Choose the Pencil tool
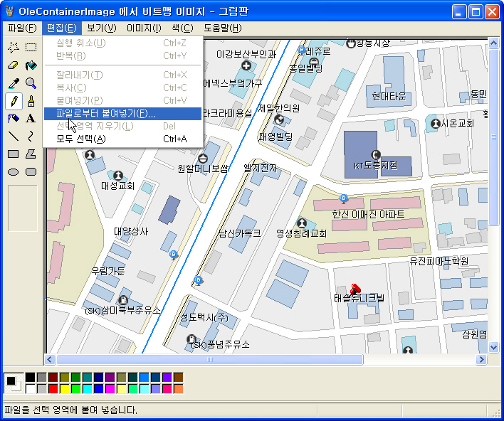This screenshot has width=504, height=421. 14,101
